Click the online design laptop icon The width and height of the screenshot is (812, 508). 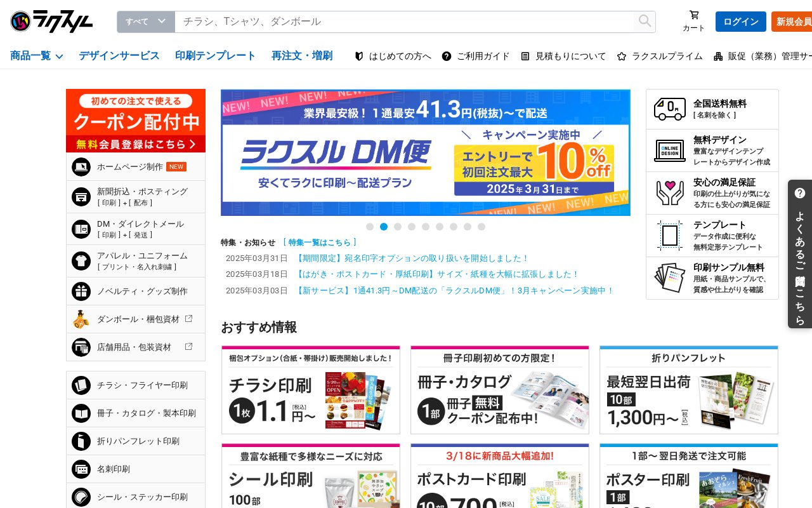pos(670,150)
